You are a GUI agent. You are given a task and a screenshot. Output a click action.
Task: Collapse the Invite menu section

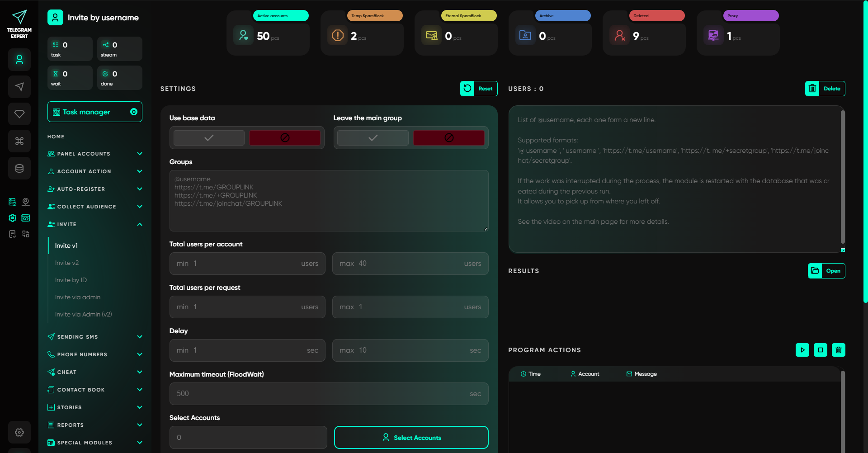pyautogui.click(x=95, y=224)
